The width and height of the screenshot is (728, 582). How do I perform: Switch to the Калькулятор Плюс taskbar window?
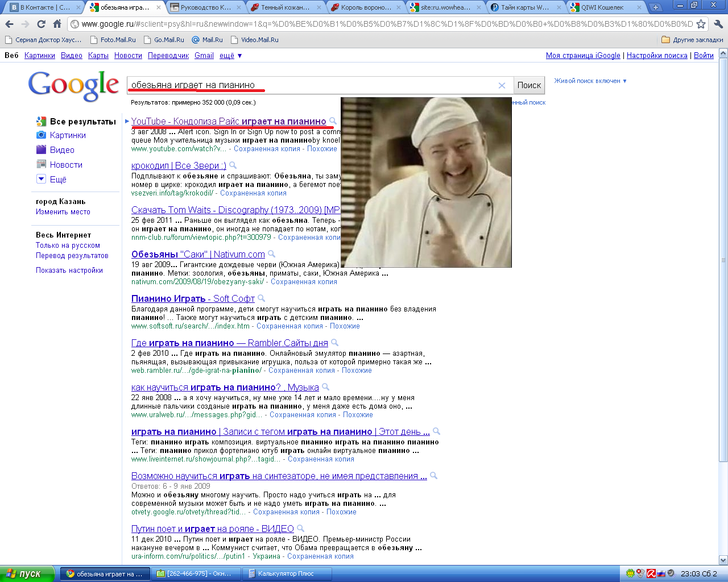click(x=287, y=573)
